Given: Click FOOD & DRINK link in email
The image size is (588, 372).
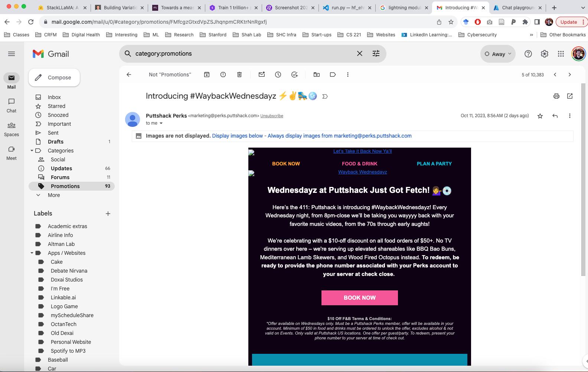Looking at the screenshot, I should click(x=359, y=164).
